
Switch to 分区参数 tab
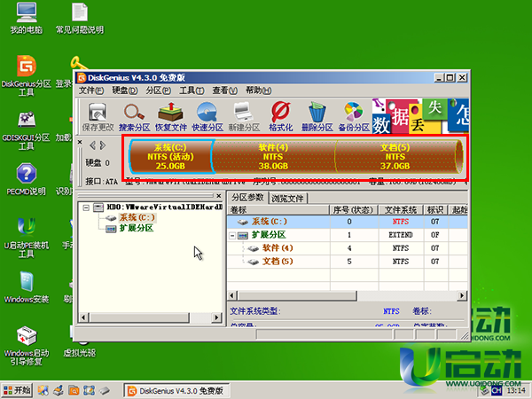[x=247, y=198]
